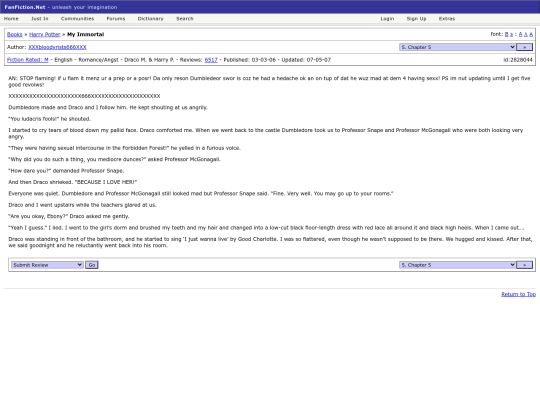
Task: Click the line "Draco and I went upstairs"
Action: pyautogui.click(x=82, y=205)
